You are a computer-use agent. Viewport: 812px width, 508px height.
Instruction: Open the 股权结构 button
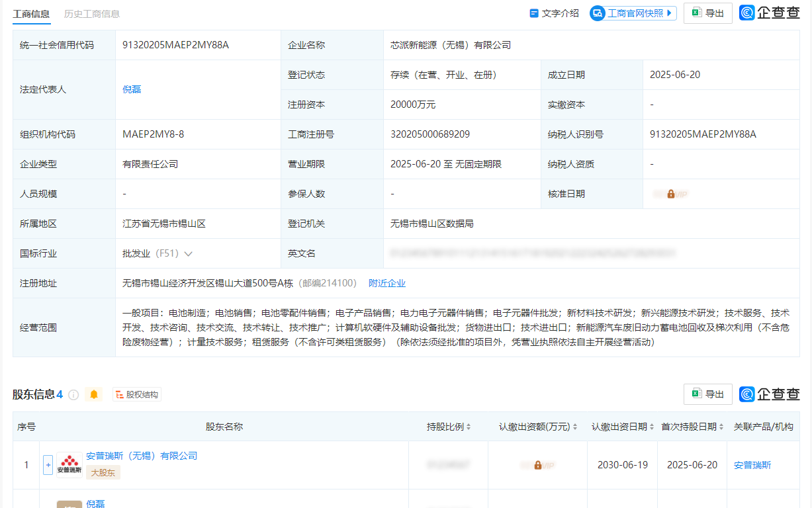(x=136, y=395)
